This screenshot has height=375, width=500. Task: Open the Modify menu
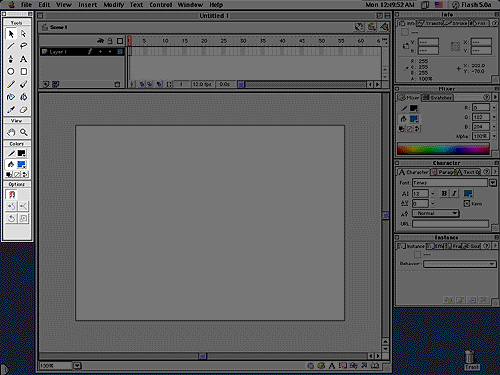[114, 5]
